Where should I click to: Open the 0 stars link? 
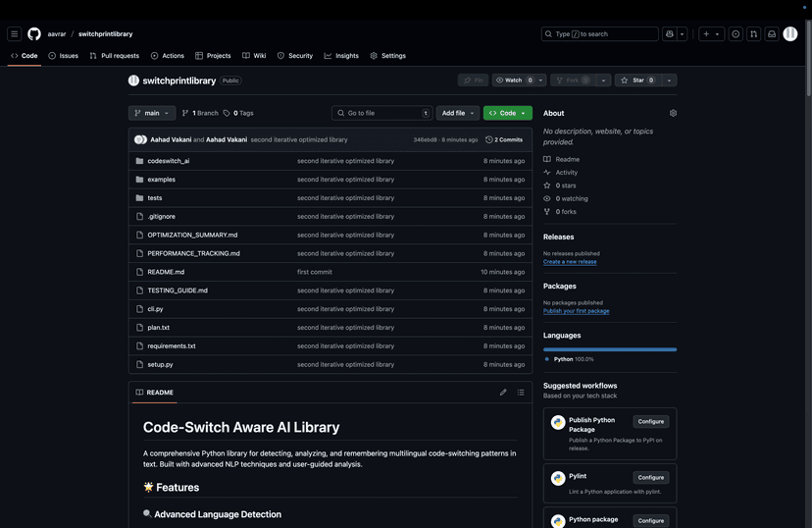pyautogui.click(x=560, y=185)
